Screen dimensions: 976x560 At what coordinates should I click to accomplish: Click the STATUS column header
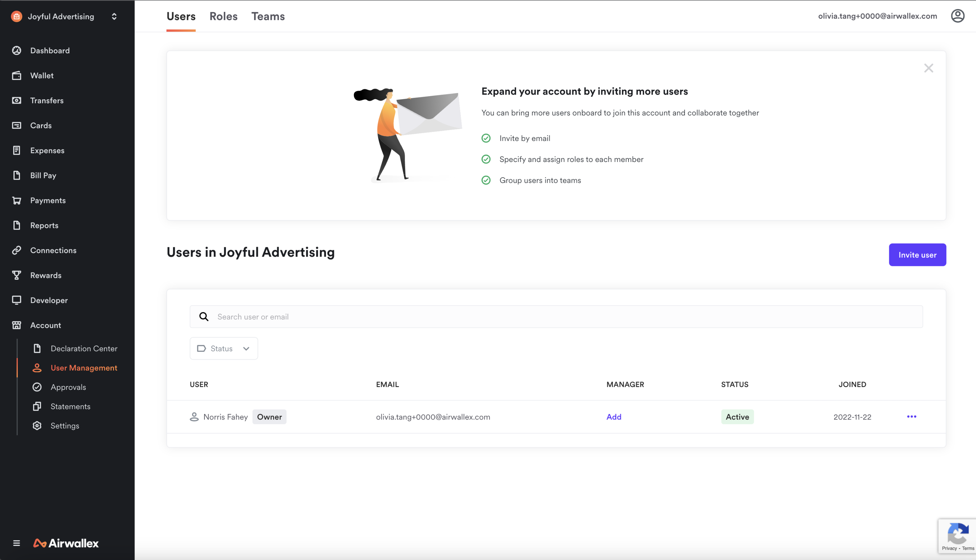pyautogui.click(x=735, y=384)
